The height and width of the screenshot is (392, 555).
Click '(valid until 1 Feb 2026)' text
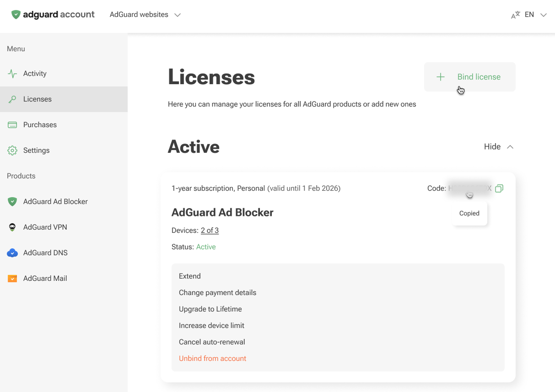[304, 188]
